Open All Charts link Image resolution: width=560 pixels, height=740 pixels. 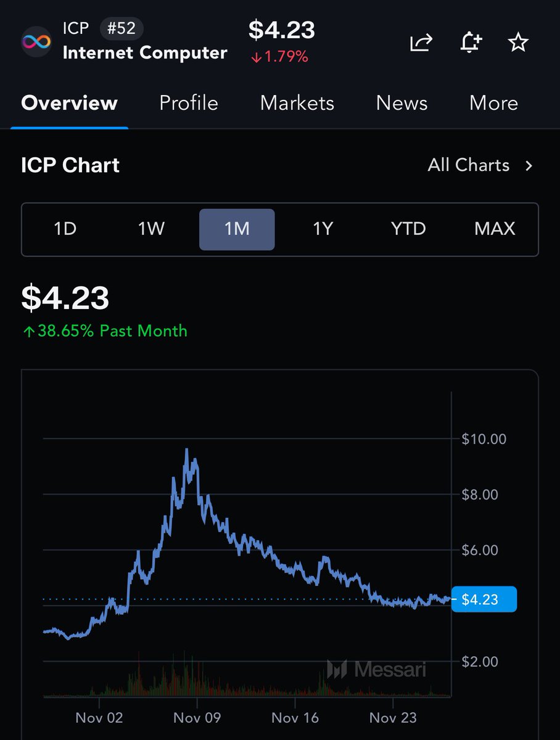pos(469,165)
